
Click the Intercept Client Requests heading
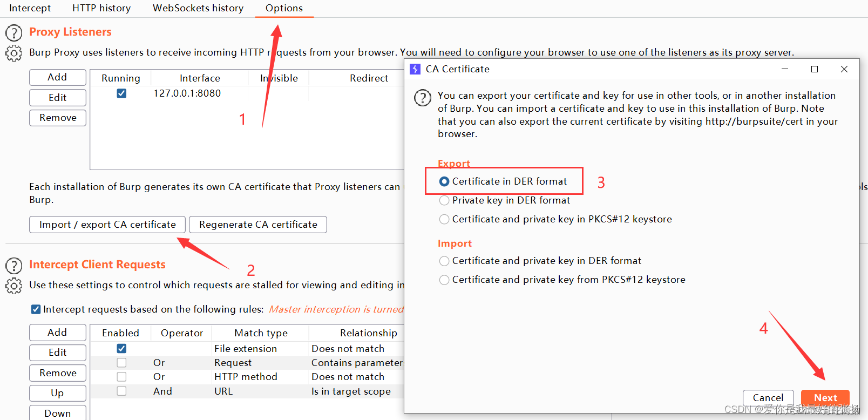97,265
